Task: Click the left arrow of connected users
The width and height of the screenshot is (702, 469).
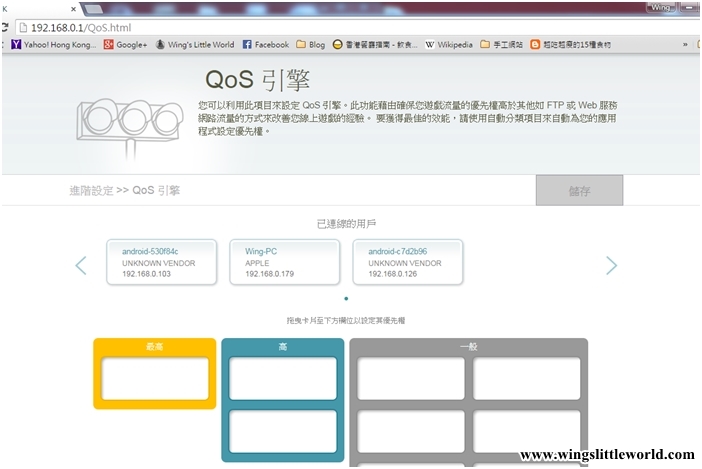Action: (81, 265)
